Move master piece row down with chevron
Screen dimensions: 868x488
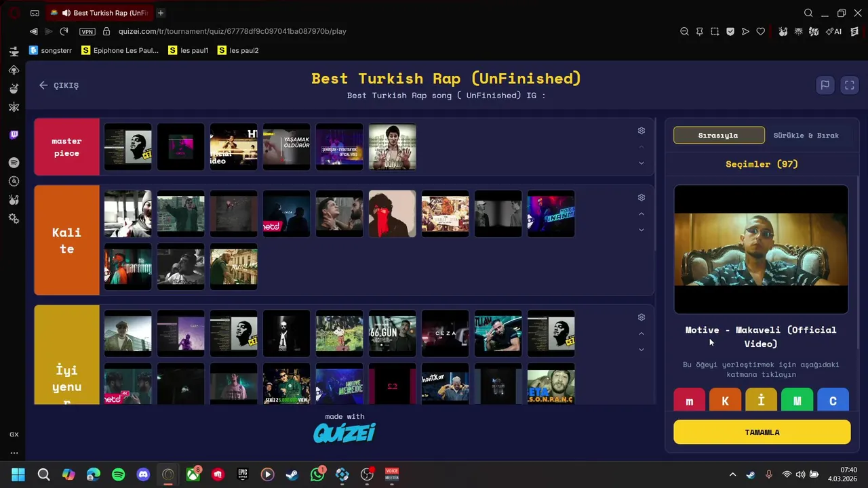point(642,163)
